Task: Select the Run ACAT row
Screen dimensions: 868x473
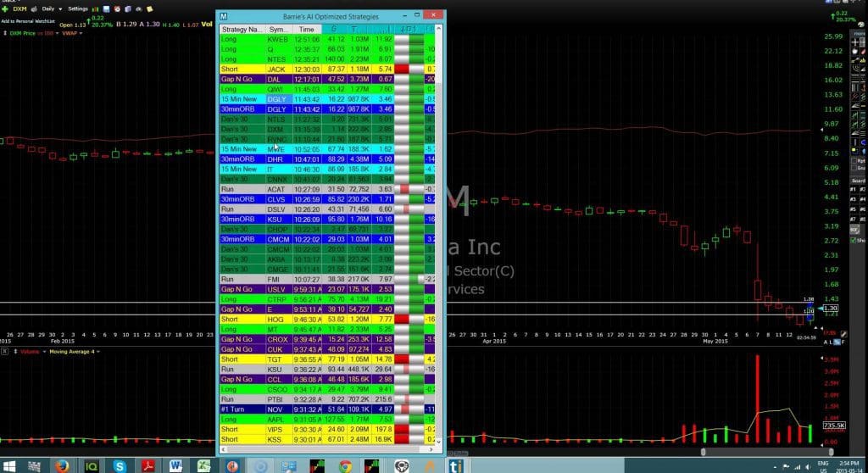Action: coord(327,189)
